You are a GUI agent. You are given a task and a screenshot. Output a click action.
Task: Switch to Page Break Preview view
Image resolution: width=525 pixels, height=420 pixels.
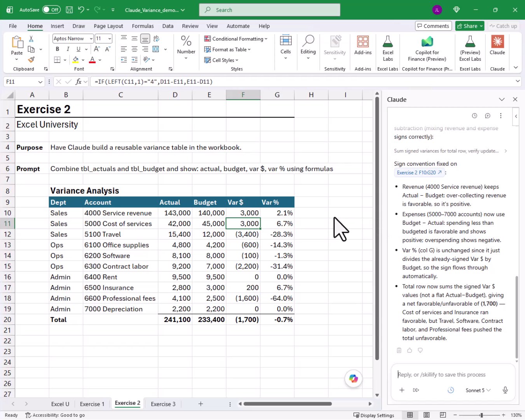click(443, 415)
